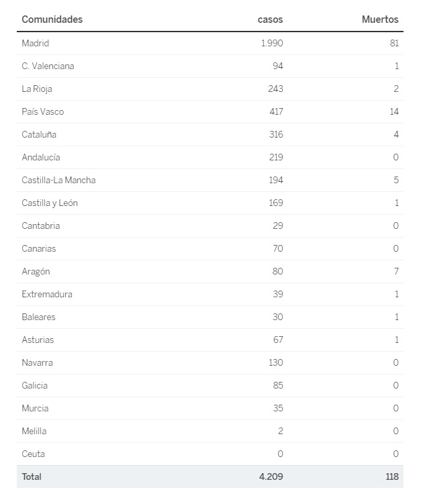Select the Castilla y León row
Screen dimensions: 423x504
point(210,203)
